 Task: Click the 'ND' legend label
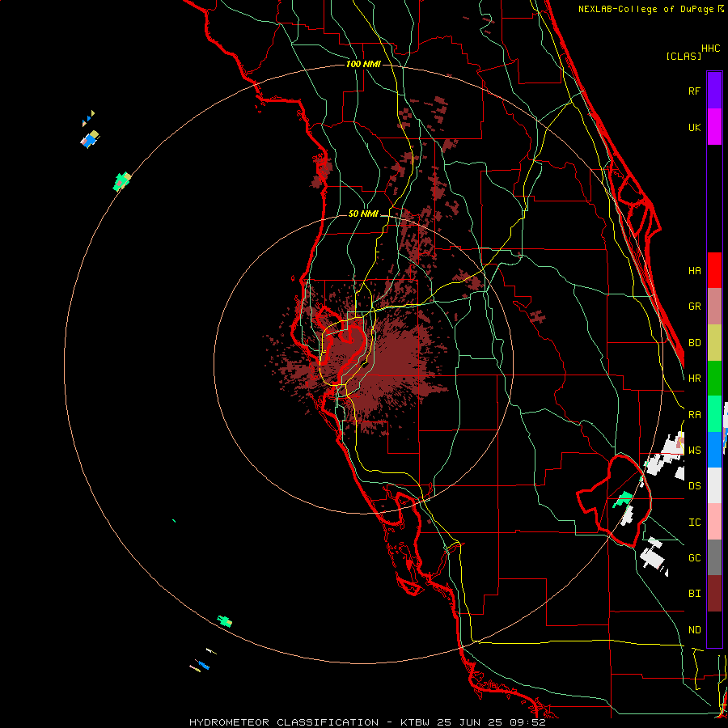coord(694,630)
